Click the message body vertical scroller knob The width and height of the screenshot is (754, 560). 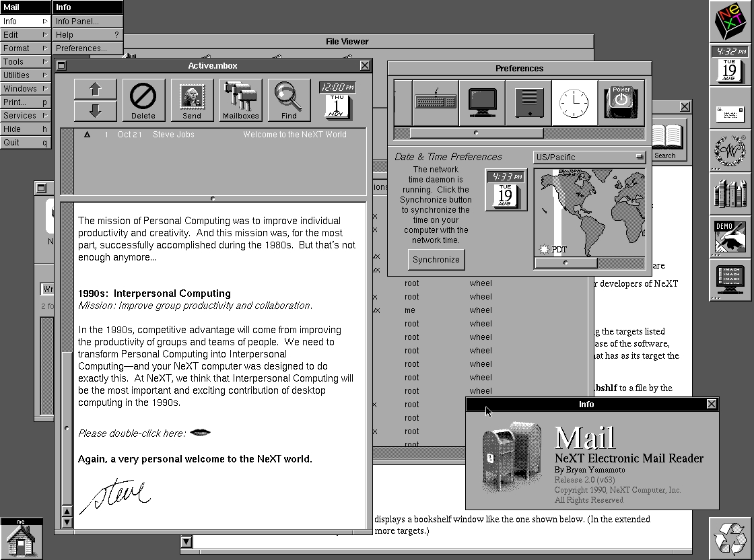coord(67,428)
